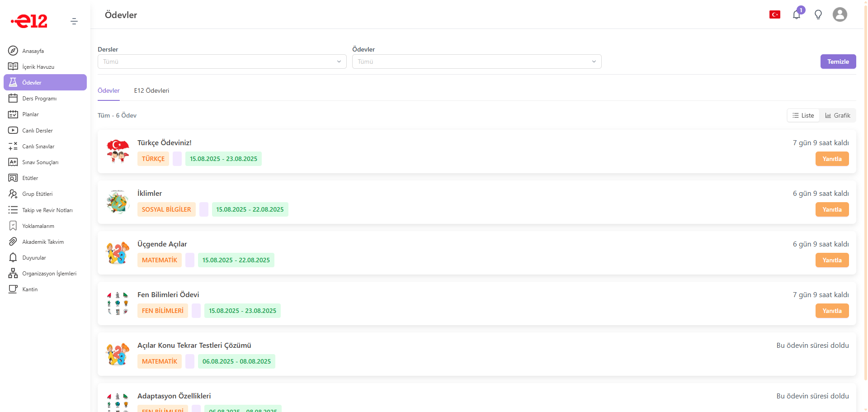
Task: Click the lightbulb tips icon
Action: pyautogui.click(x=818, y=14)
